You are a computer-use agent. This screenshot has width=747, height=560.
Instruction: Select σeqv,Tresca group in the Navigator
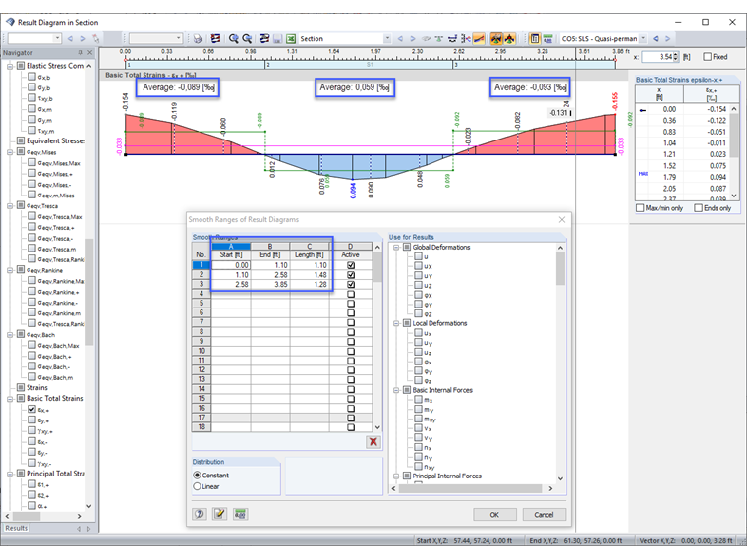[42, 206]
